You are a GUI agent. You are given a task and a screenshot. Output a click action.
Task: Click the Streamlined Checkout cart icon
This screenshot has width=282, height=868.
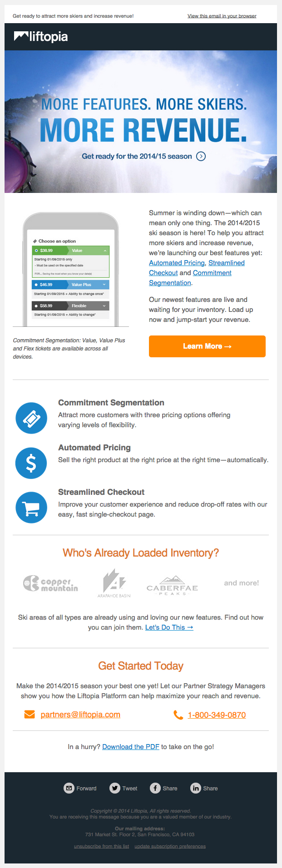pyautogui.click(x=31, y=508)
